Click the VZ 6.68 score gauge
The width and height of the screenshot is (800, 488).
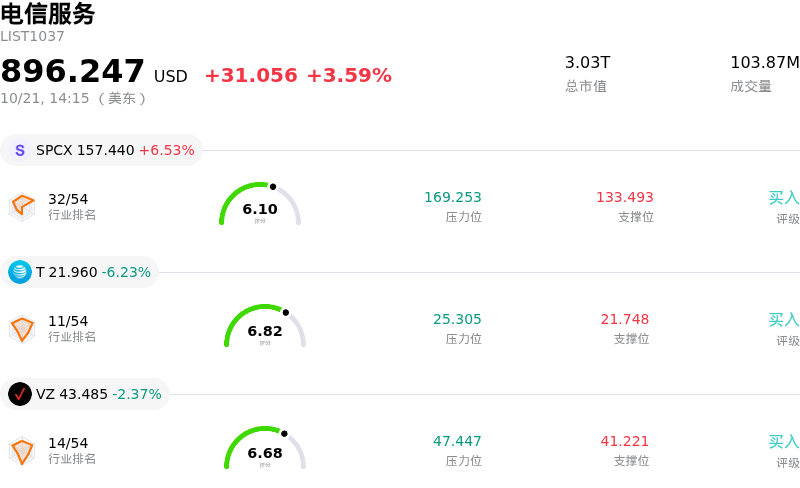[x=265, y=448]
